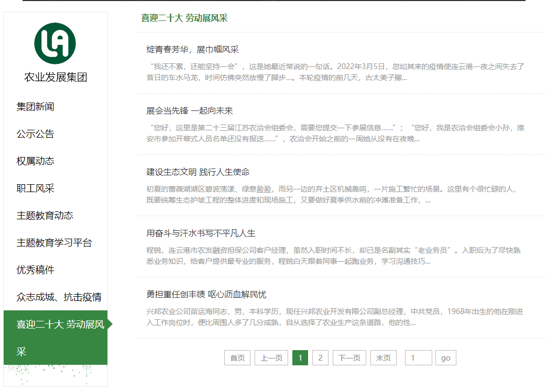Image resolution: width=547 pixels, height=392 pixels.
Task: Click the page number input box
Action: tap(418, 358)
